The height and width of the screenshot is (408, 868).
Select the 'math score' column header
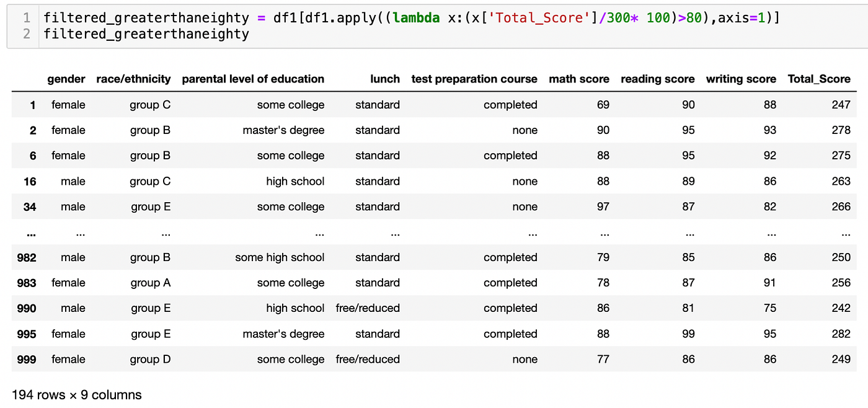point(579,79)
